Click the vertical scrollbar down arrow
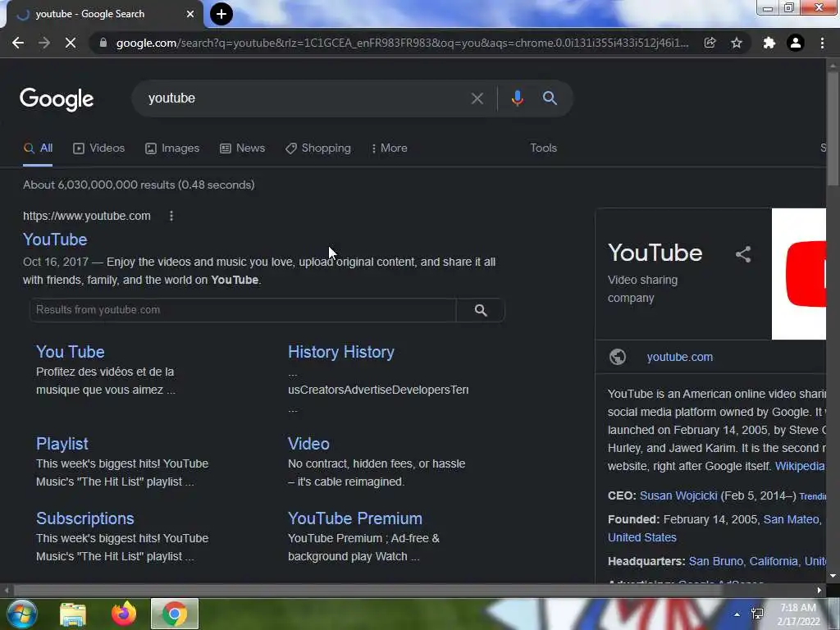Viewport: 840px width, 630px height. 833,577
